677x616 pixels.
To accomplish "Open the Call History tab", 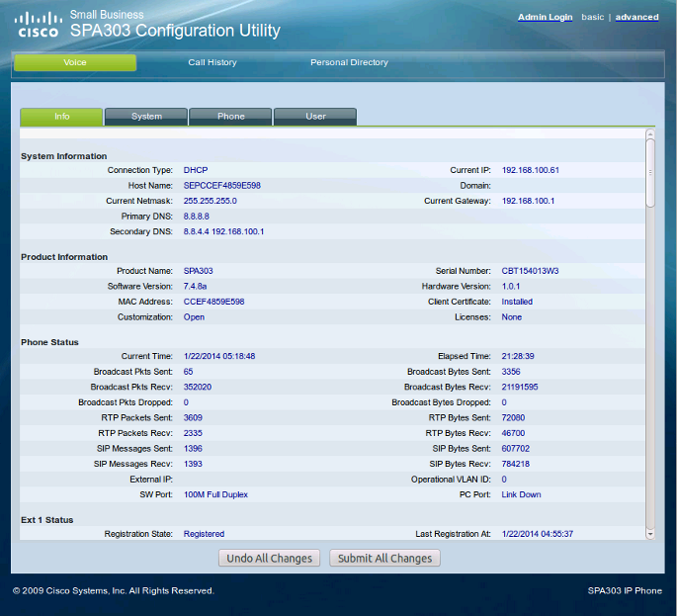I will click(x=212, y=62).
